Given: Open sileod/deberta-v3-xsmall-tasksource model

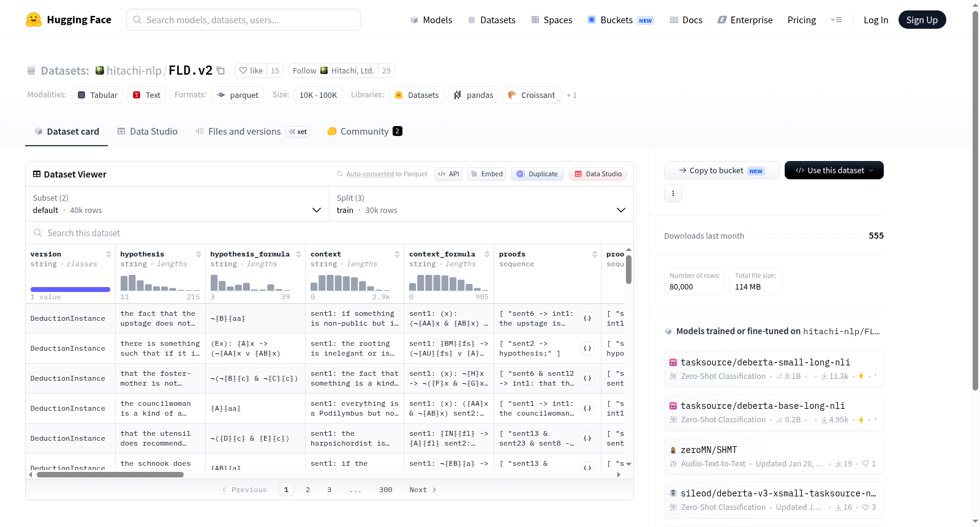Looking at the screenshot, I should (774, 499).
